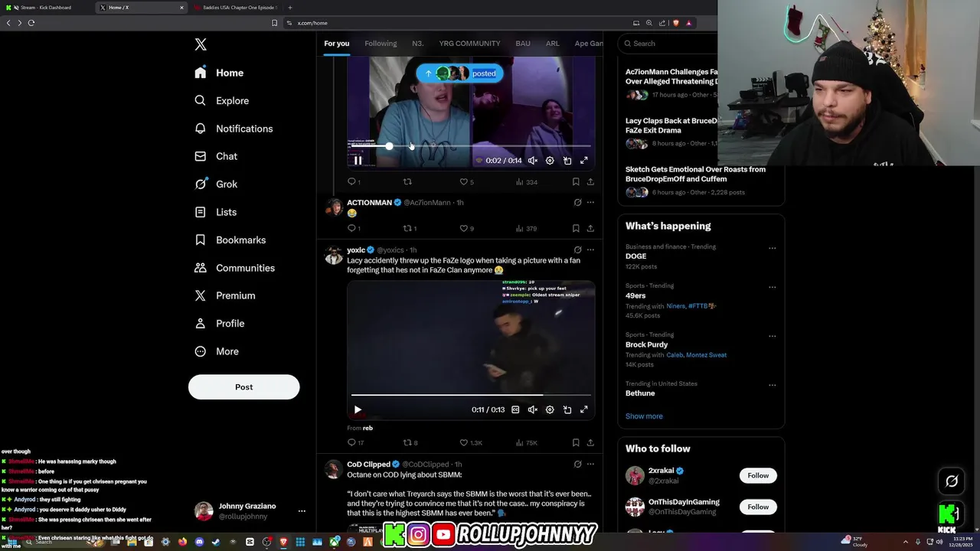Screen dimensions: 980x551
Task: Play the yoxic Lacy video
Action: pyautogui.click(x=358, y=410)
